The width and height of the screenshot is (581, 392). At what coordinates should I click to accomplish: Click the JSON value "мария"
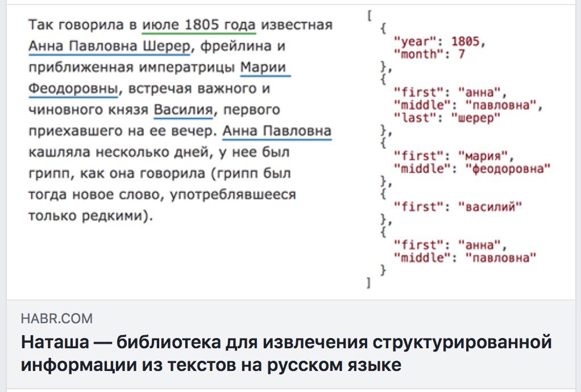click(483, 156)
